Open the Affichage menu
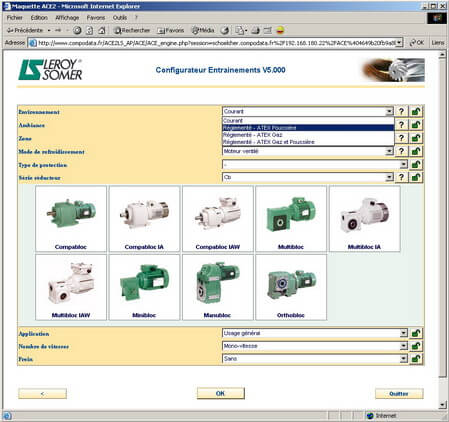Image resolution: width=449 pixels, height=422 pixels. click(67, 18)
